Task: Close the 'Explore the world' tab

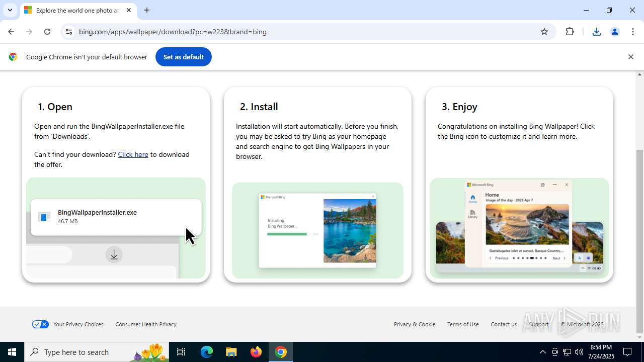Action: 129,10
